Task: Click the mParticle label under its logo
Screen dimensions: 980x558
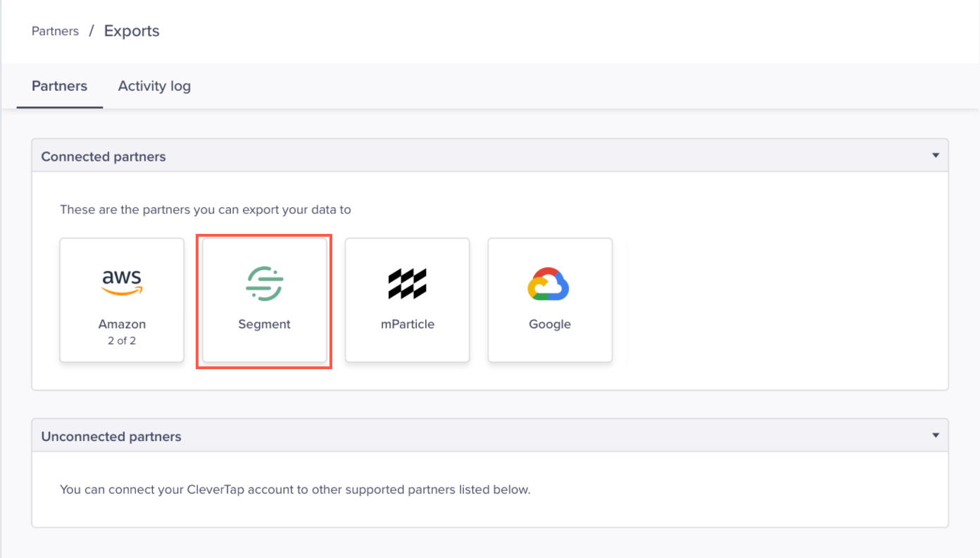Action: pyautogui.click(x=408, y=324)
